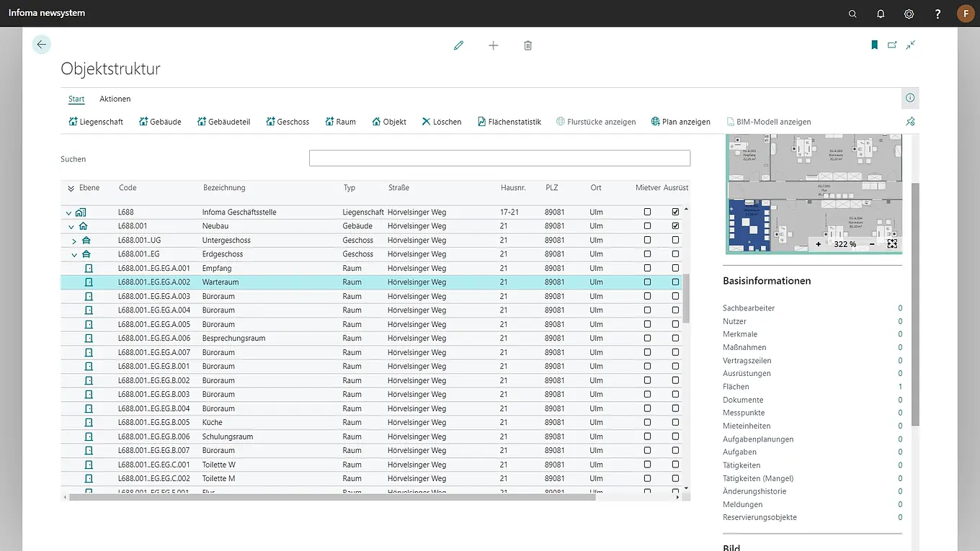The height and width of the screenshot is (551, 980).
Task: Click the plus new record icon
Action: (x=493, y=45)
